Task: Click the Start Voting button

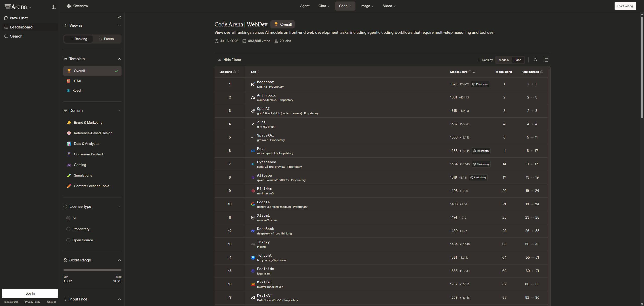Action: [x=625, y=6]
